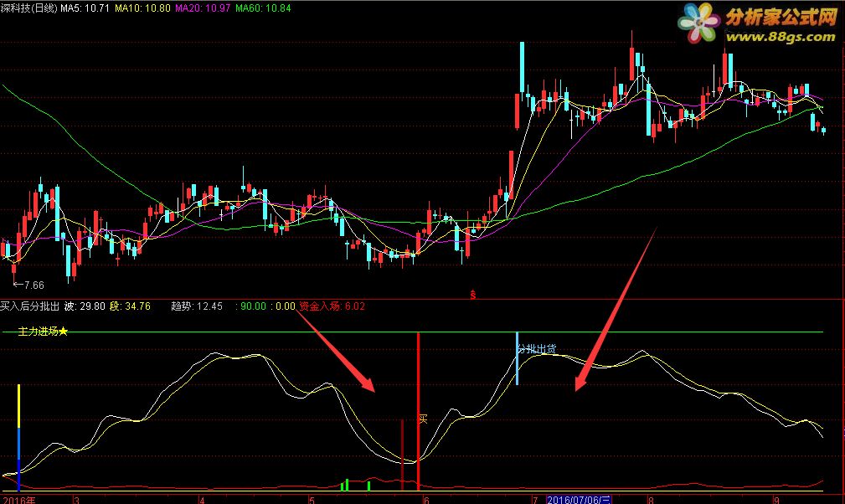The width and height of the screenshot is (845, 504).
Task: Select the MA20: 10.97 label
Action: tap(203, 8)
